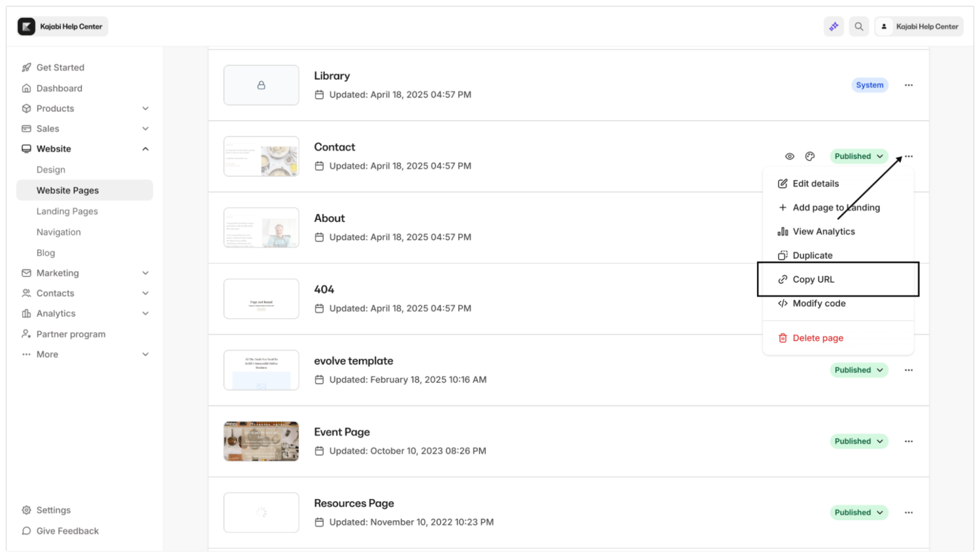Select the Copy URL link icon
Viewport: 980px width, 558px height.
tap(782, 279)
